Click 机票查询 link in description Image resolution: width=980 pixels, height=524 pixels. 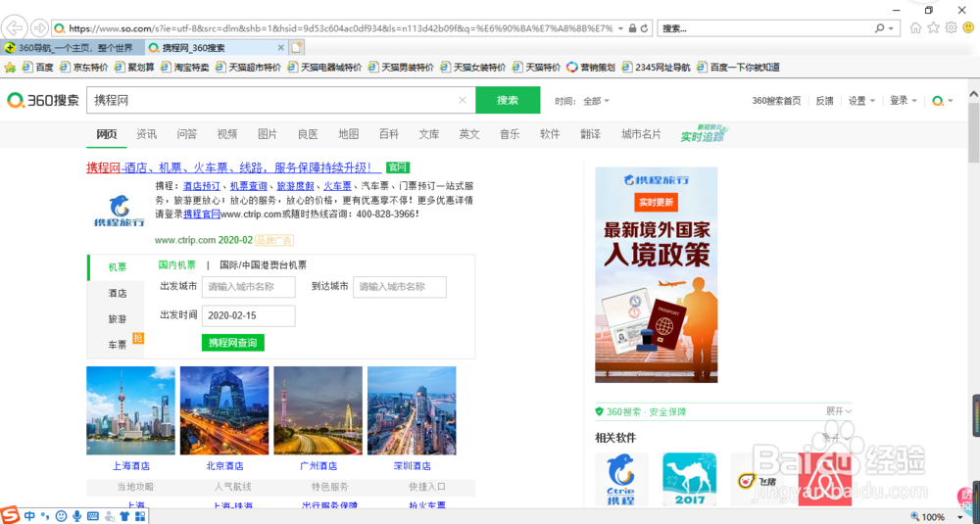pos(248,185)
